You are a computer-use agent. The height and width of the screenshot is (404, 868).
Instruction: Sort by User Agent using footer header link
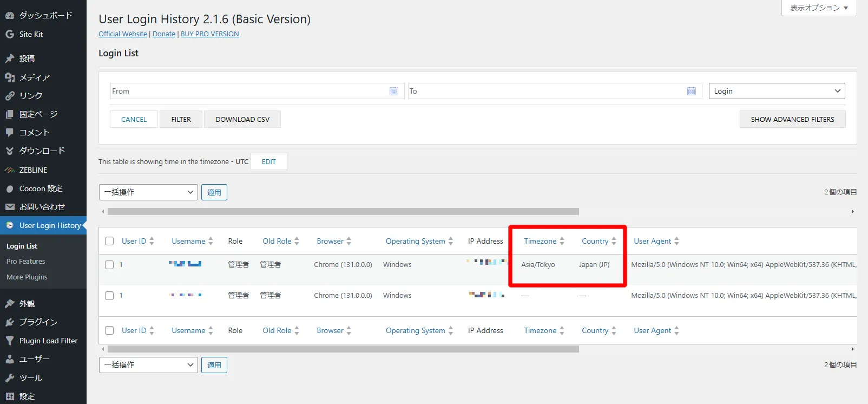point(652,330)
